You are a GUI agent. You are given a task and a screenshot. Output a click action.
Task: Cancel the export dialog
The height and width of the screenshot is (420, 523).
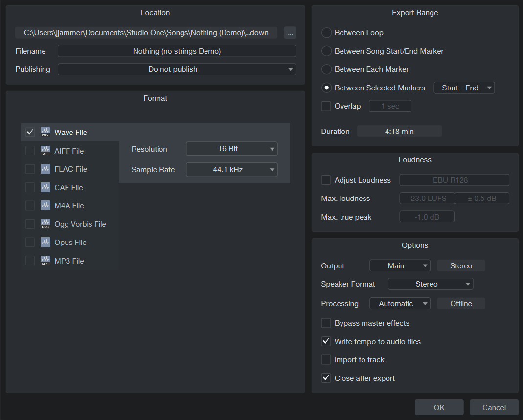(x=494, y=407)
